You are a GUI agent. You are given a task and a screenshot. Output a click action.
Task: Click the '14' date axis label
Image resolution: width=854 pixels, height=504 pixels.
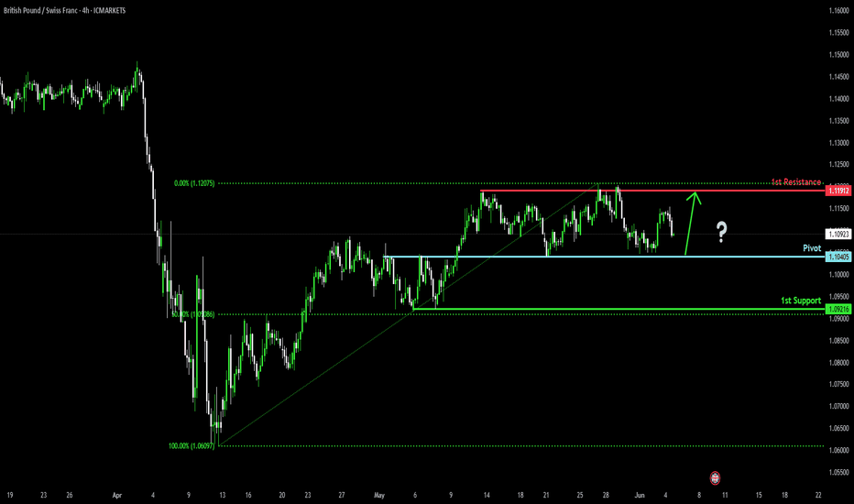coord(487,495)
